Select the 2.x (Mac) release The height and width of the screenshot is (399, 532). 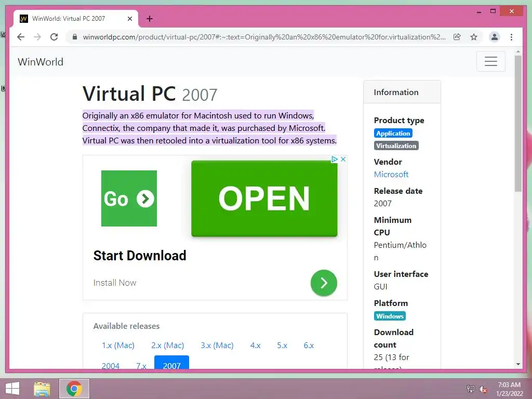[168, 345]
